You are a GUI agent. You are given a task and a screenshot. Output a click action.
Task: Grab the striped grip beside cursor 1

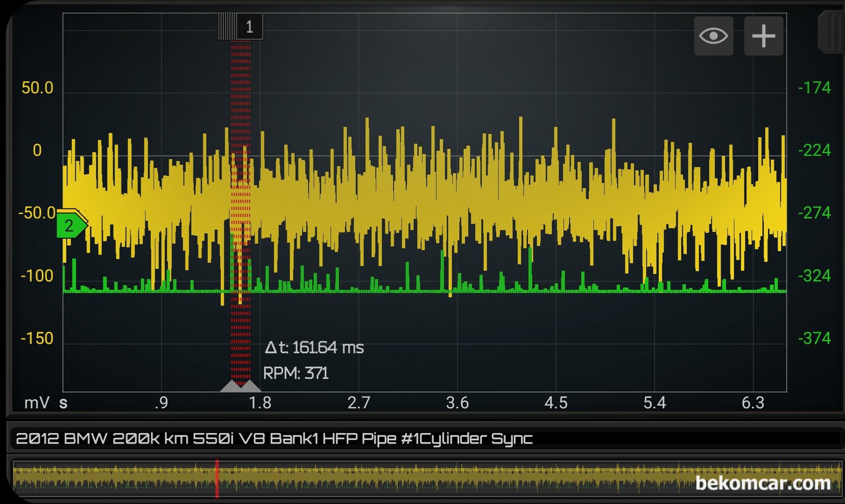[227, 27]
